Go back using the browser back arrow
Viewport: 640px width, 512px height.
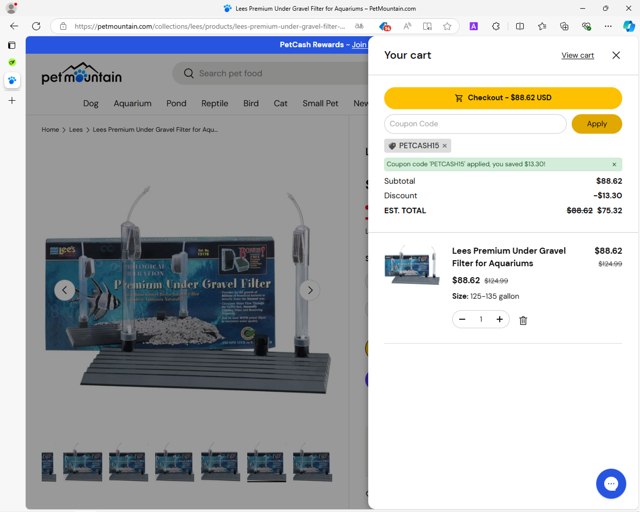coord(14,26)
